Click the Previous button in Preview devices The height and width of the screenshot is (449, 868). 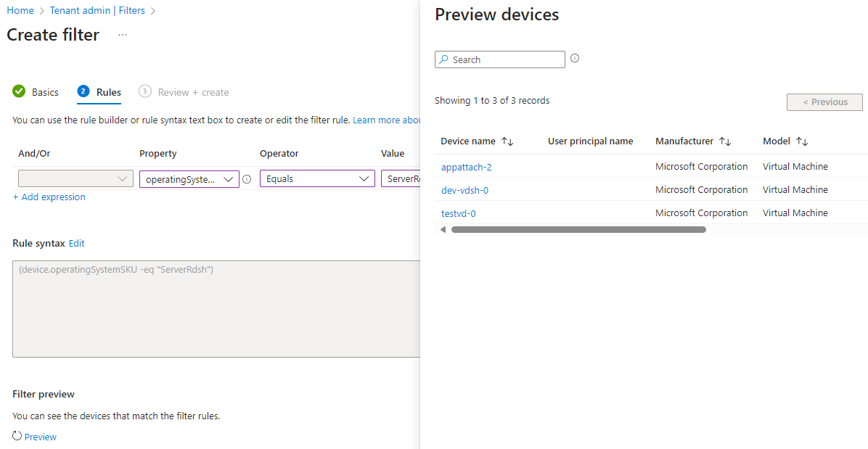824,102
